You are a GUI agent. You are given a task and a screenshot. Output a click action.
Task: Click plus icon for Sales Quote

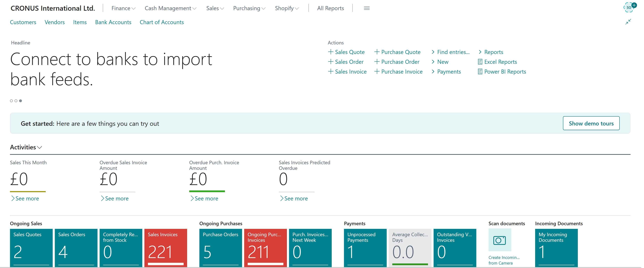(x=330, y=52)
